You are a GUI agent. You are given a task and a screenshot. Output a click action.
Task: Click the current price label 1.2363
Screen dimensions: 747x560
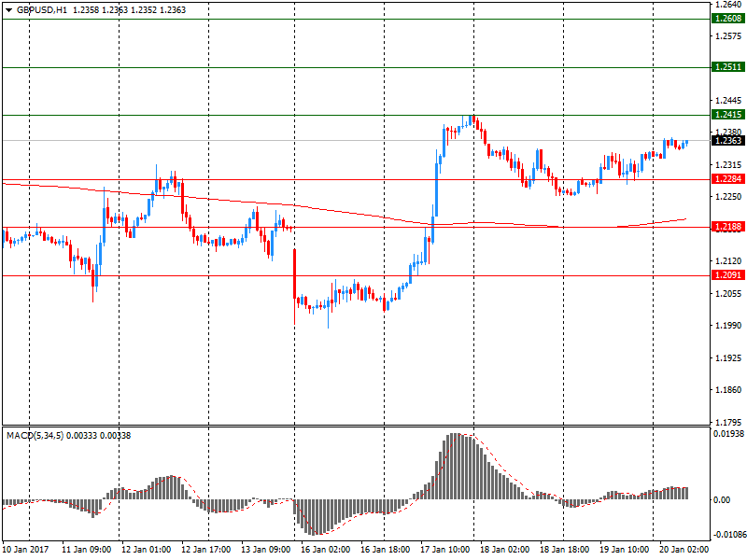tap(728, 141)
